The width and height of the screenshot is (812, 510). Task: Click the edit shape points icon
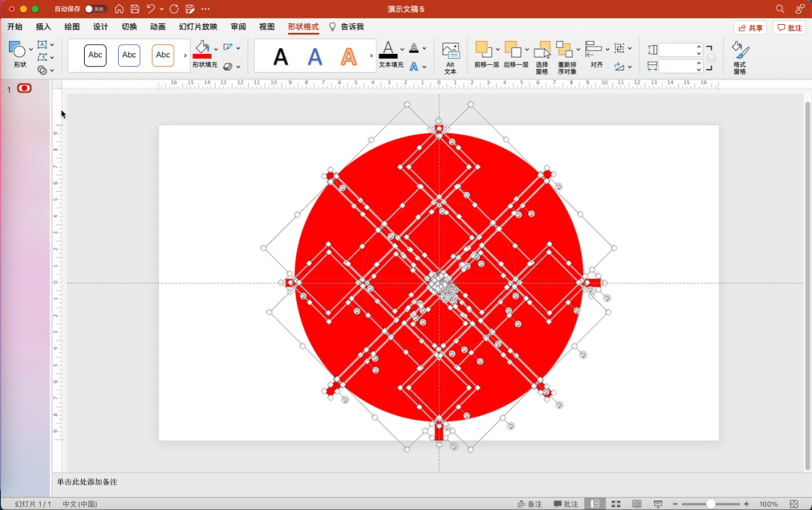(x=42, y=57)
